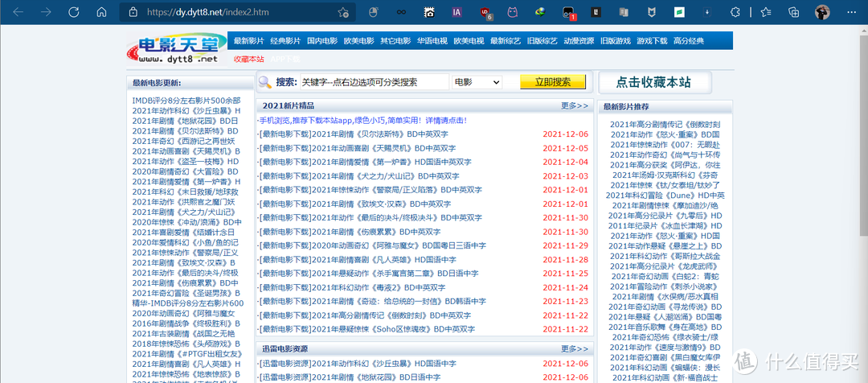868x383 pixels.
Task: Click the camera screenshot extension icon
Action: point(429,11)
